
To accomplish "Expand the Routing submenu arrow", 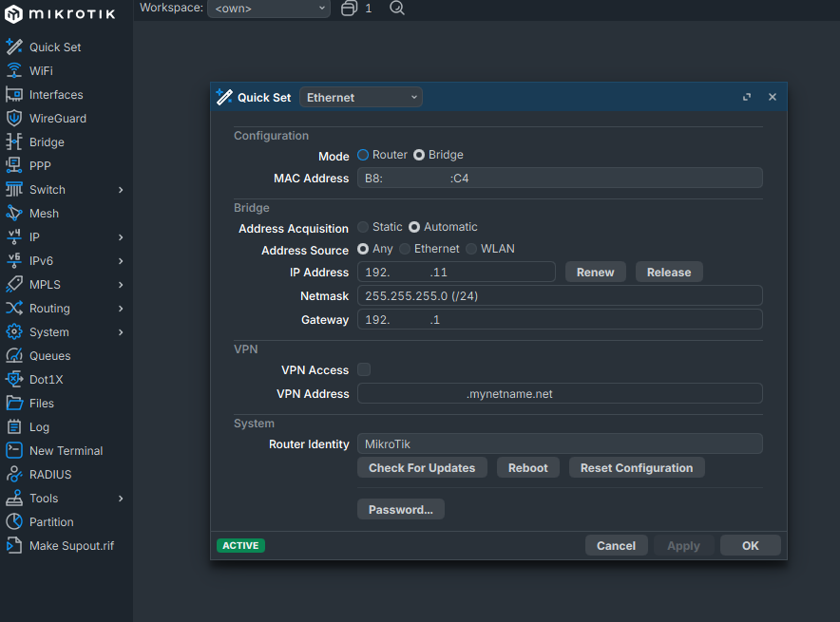I will tap(121, 309).
